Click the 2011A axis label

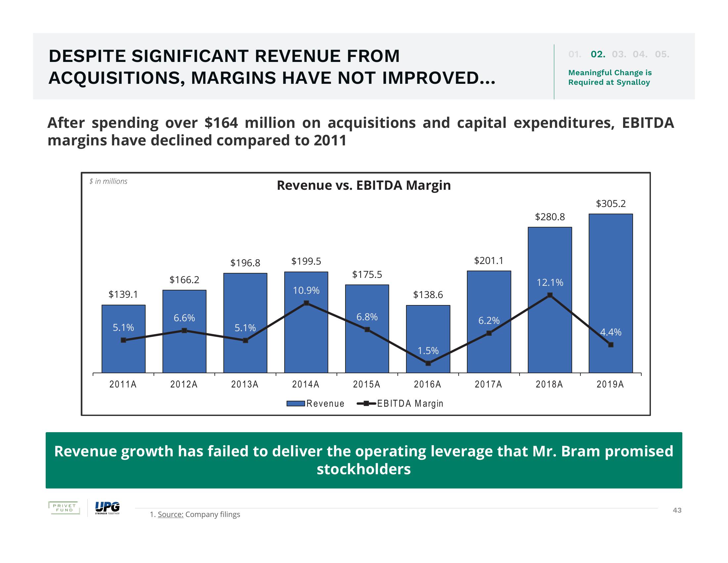(x=123, y=384)
